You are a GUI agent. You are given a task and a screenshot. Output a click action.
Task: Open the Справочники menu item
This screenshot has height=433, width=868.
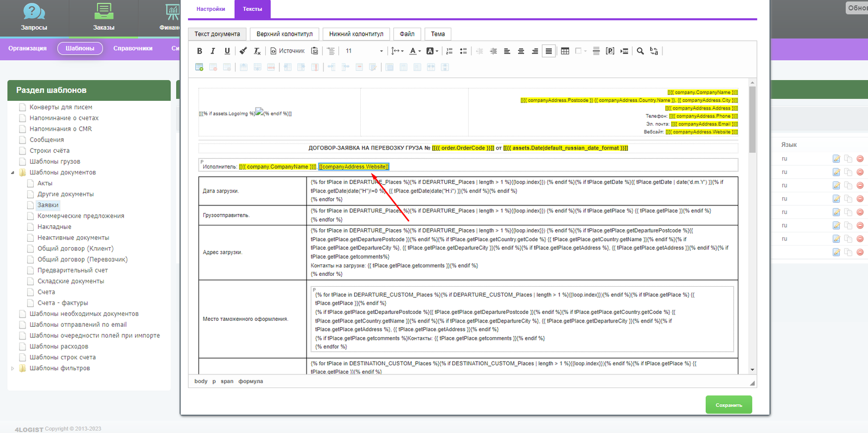(133, 48)
